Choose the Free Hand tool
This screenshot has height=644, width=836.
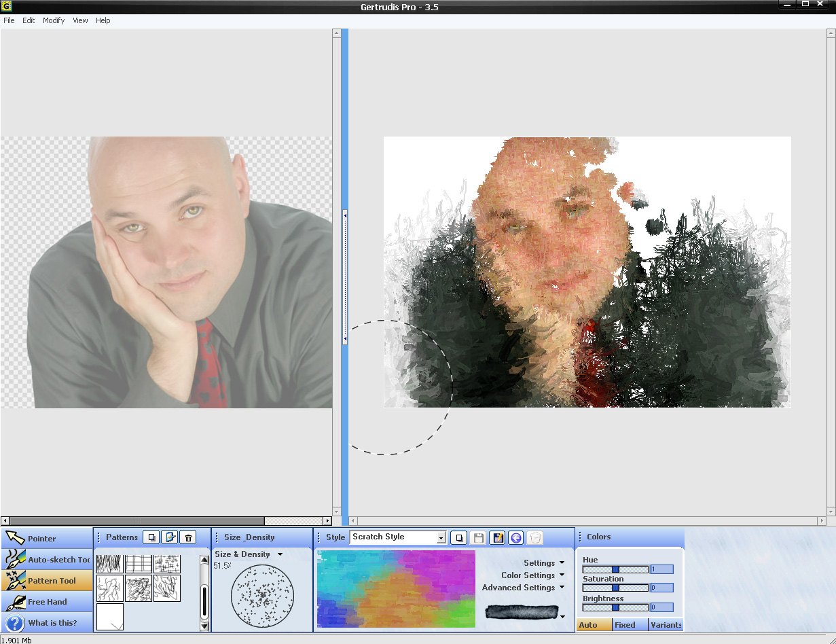[x=46, y=602]
